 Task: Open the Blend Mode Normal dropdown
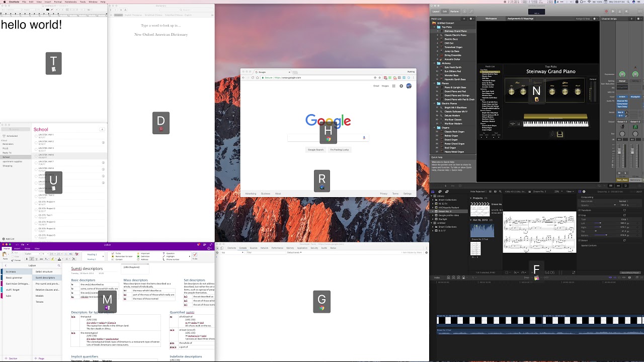tap(623, 201)
